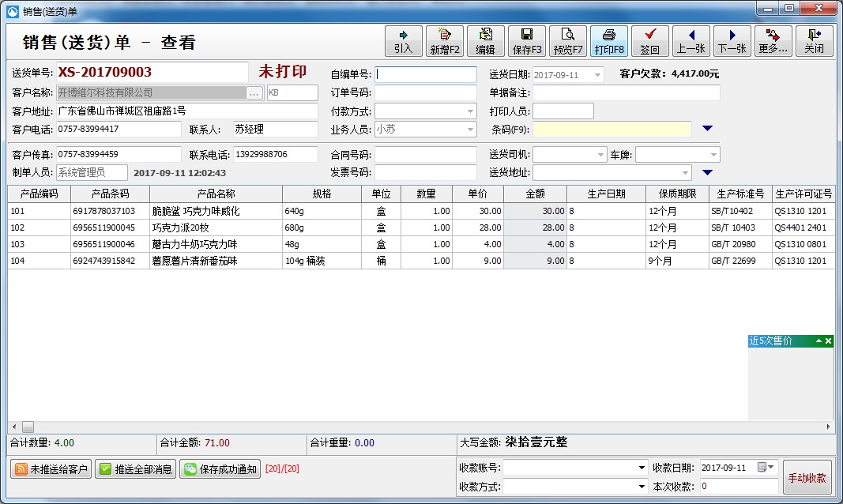Click the 28.00 unit price cell
This screenshot has height=504, width=843.
pyautogui.click(x=478, y=228)
